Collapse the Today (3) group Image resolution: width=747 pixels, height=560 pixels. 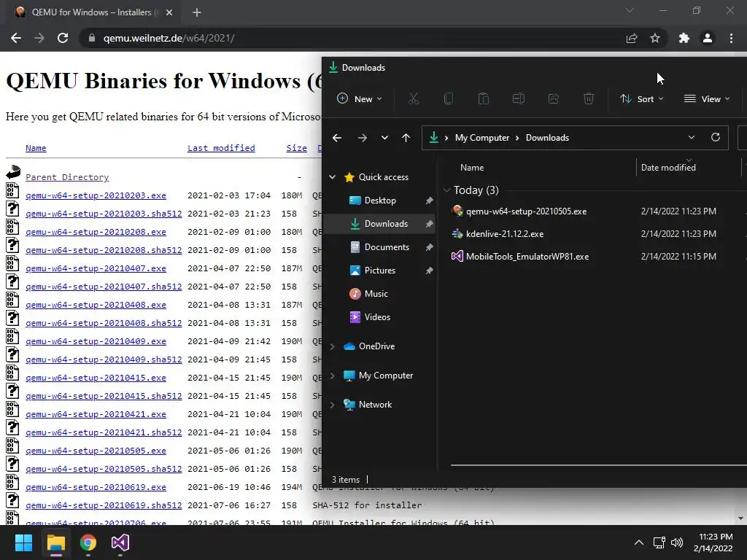(446, 190)
